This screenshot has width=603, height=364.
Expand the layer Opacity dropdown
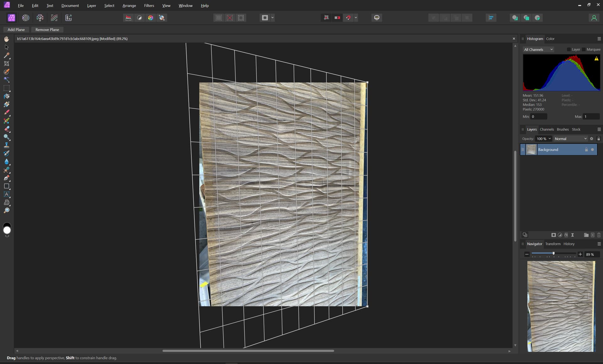(550, 139)
